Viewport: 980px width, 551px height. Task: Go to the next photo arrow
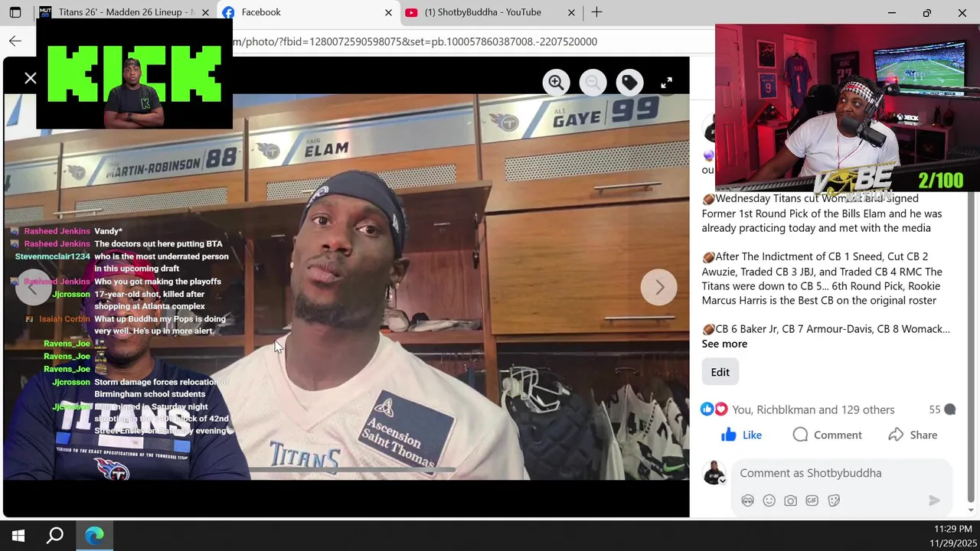(x=658, y=287)
